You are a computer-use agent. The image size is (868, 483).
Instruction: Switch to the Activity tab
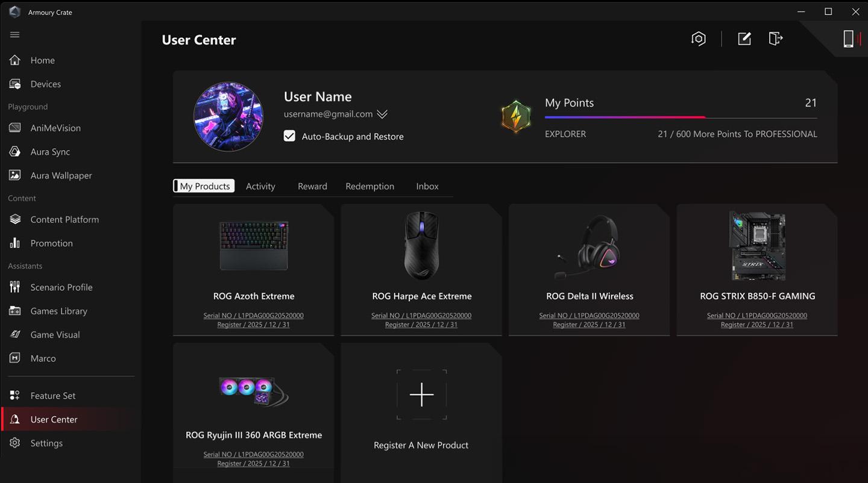(x=260, y=186)
